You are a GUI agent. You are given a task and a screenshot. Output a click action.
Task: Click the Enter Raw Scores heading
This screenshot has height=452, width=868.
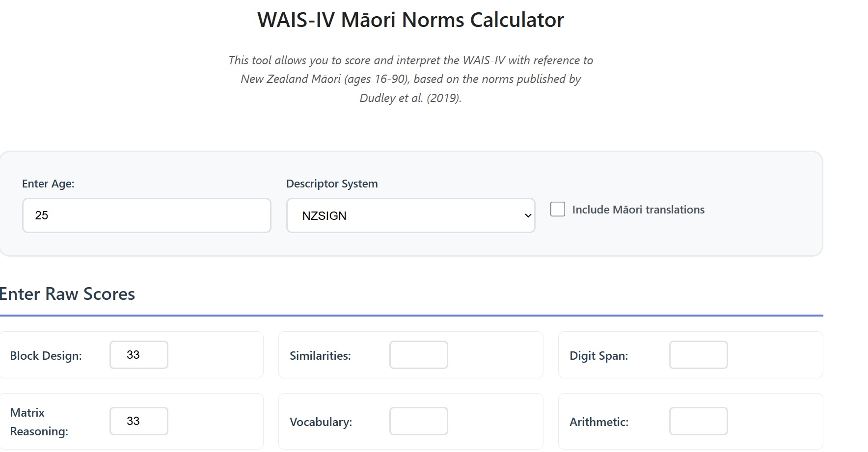[67, 294]
